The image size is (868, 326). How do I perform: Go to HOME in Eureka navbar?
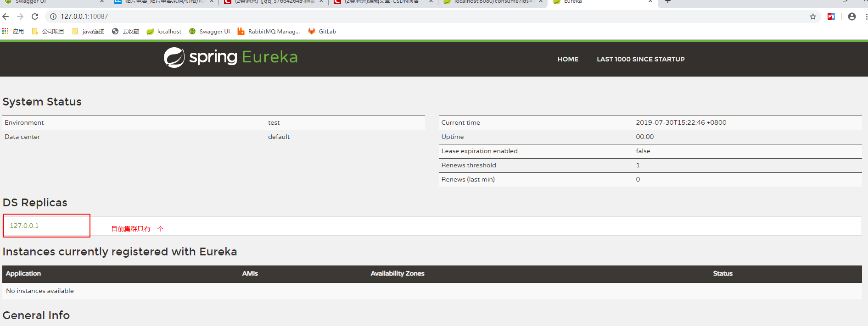[568, 59]
